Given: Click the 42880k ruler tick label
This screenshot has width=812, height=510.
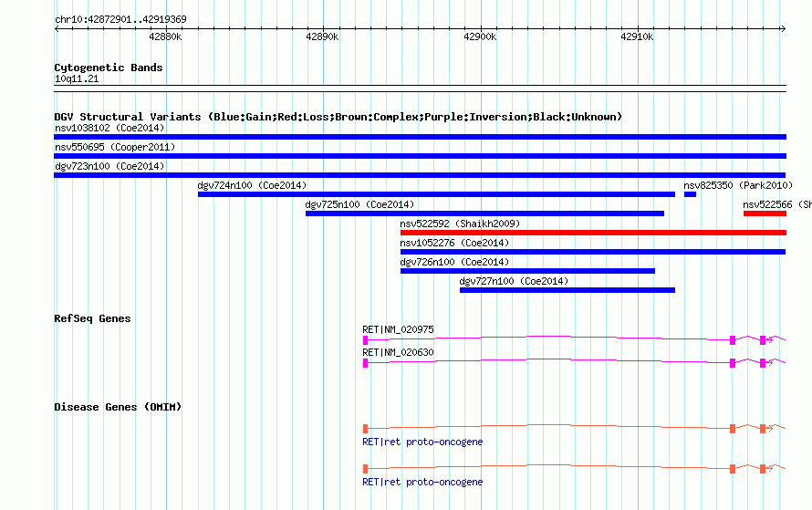Looking at the screenshot, I should click(x=165, y=36).
